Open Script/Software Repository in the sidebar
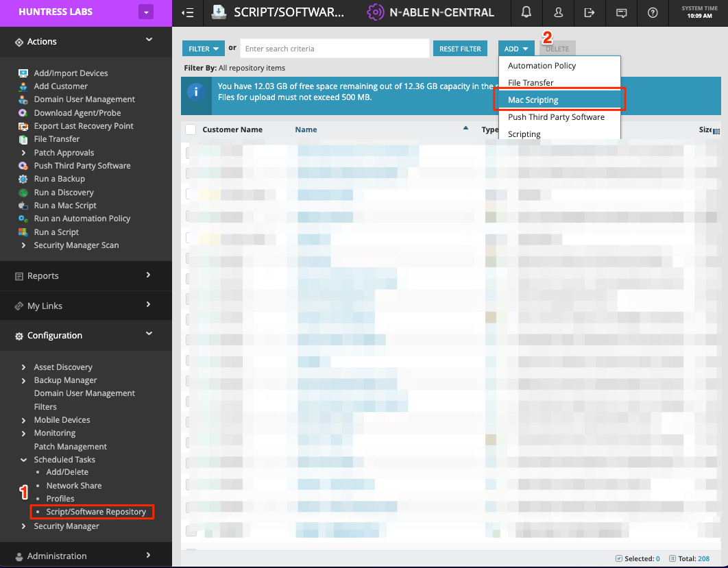Image resolution: width=728 pixels, height=568 pixels. pos(96,512)
